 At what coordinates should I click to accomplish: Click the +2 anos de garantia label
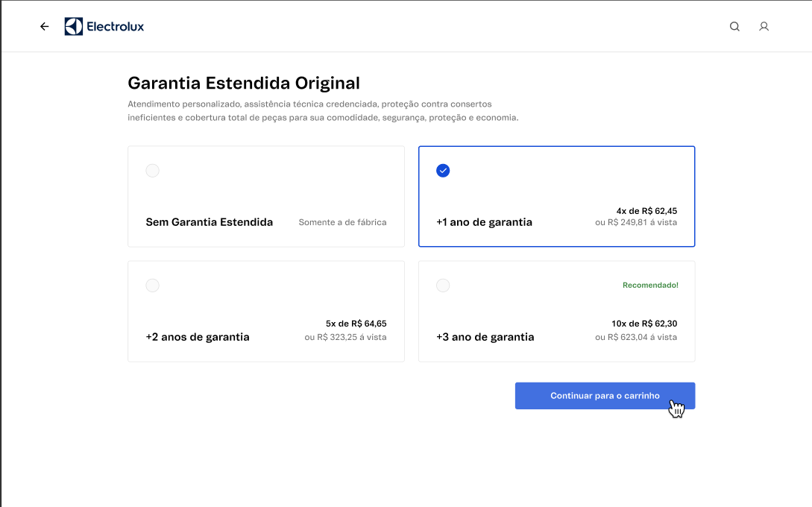coord(198,337)
